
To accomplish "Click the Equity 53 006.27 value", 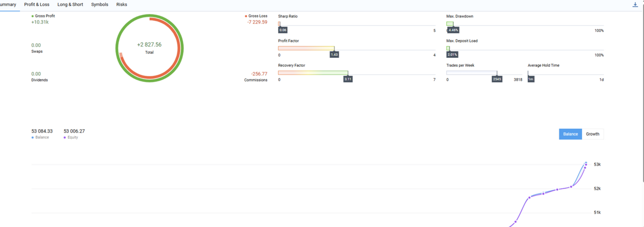I will coord(74,131).
